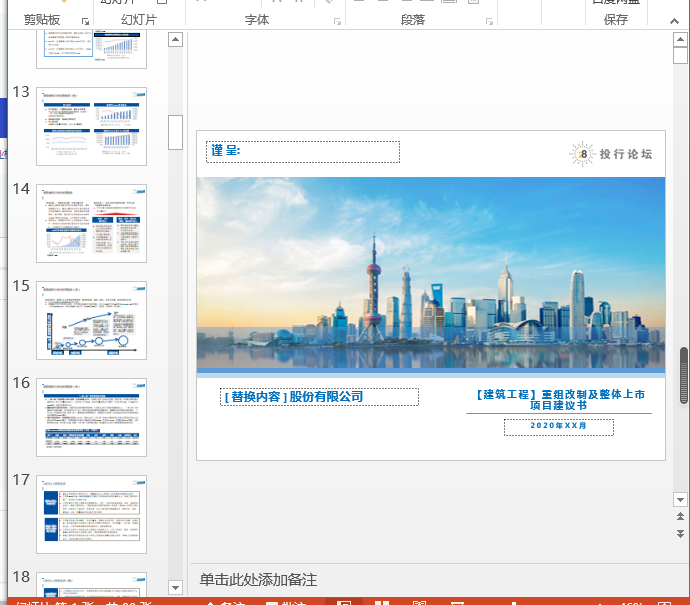Click the 替换内容 股份有限公司 text box
690x605 pixels.
319,397
